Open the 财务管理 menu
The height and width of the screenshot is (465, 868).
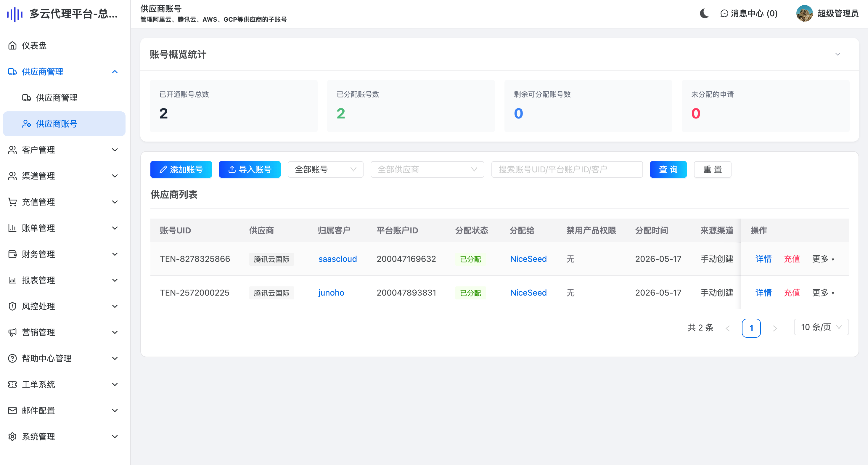[x=64, y=254]
